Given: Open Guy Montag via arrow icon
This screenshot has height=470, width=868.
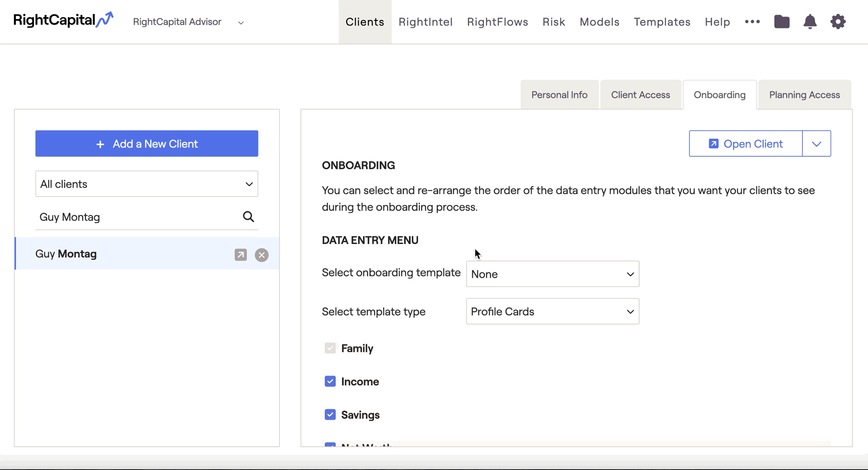Looking at the screenshot, I should pyautogui.click(x=240, y=255).
